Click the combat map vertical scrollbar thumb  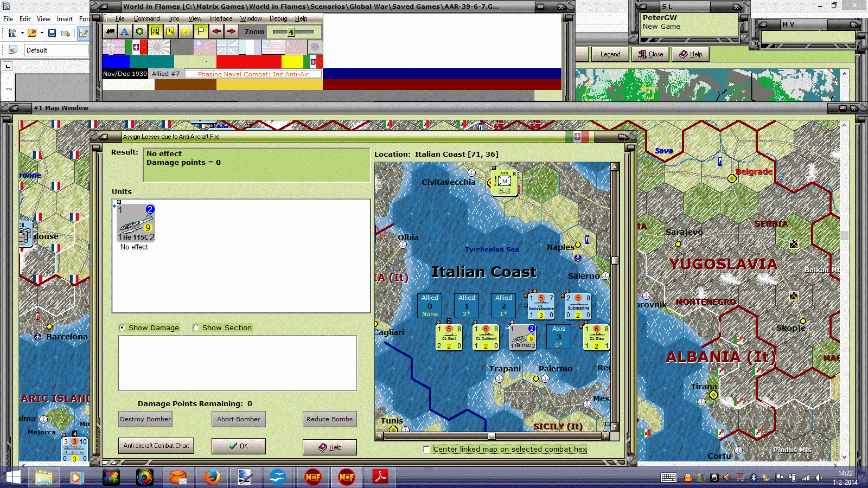(x=615, y=260)
